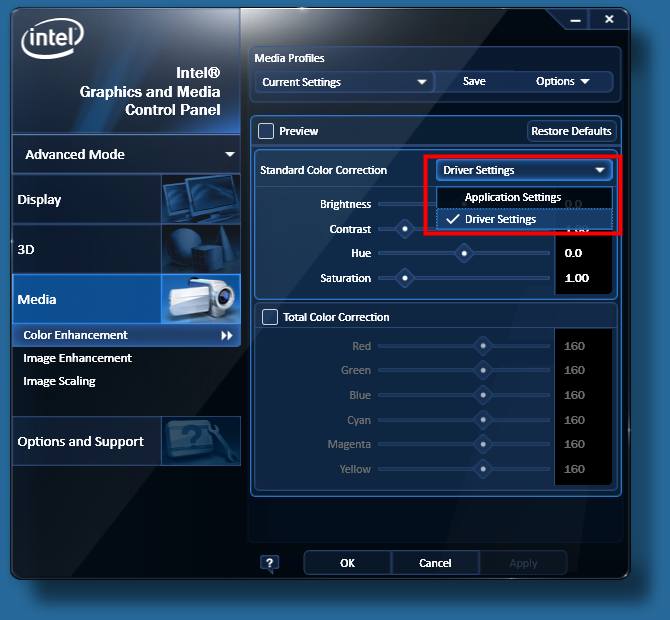Click the Media Profiles heading
Screen dimensions: 670x620
[x=289, y=58]
